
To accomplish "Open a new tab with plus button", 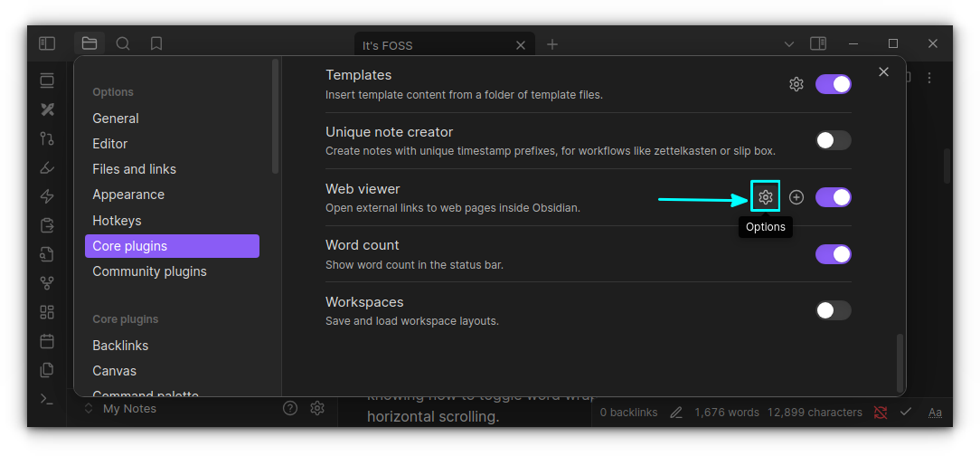I will pyautogui.click(x=552, y=44).
